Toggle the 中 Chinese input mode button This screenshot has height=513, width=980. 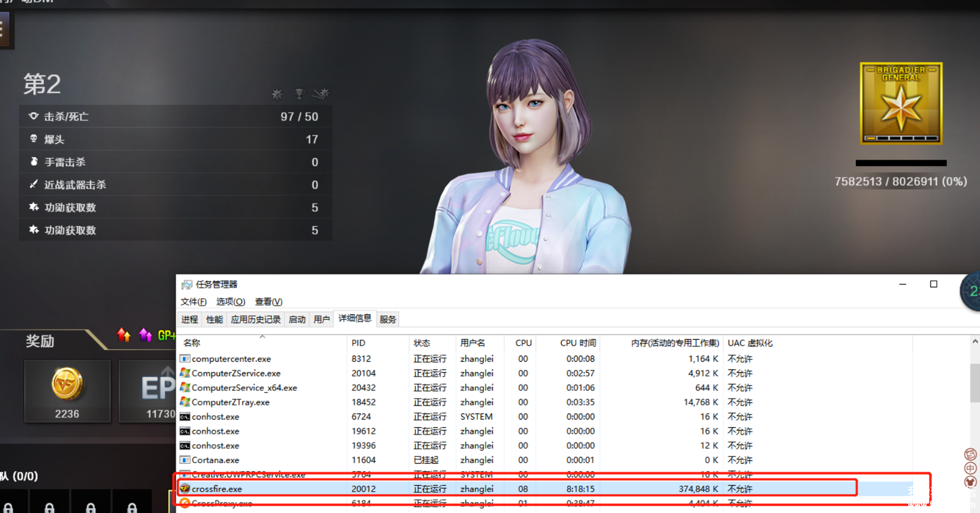pos(970,468)
